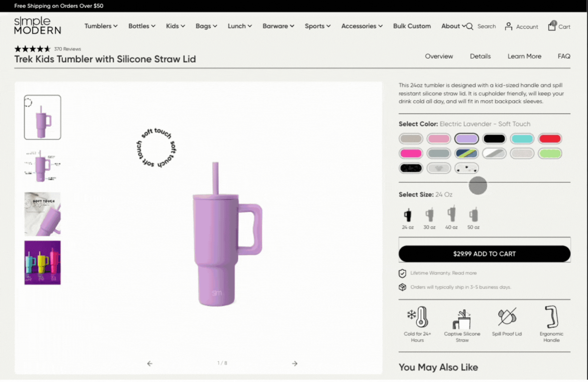588x382 pixels.
Task: Open the Bulk Custom page
Action: 412,26
